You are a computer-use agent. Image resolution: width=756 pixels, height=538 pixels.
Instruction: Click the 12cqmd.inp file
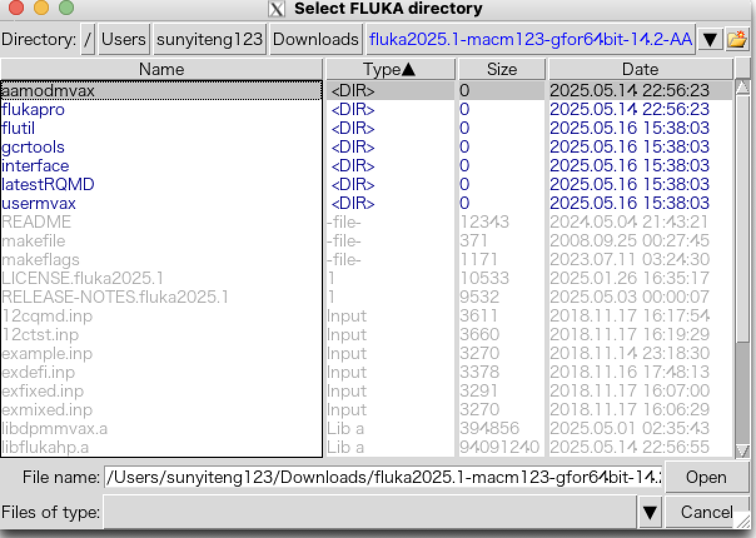click(x=47, y=316)
